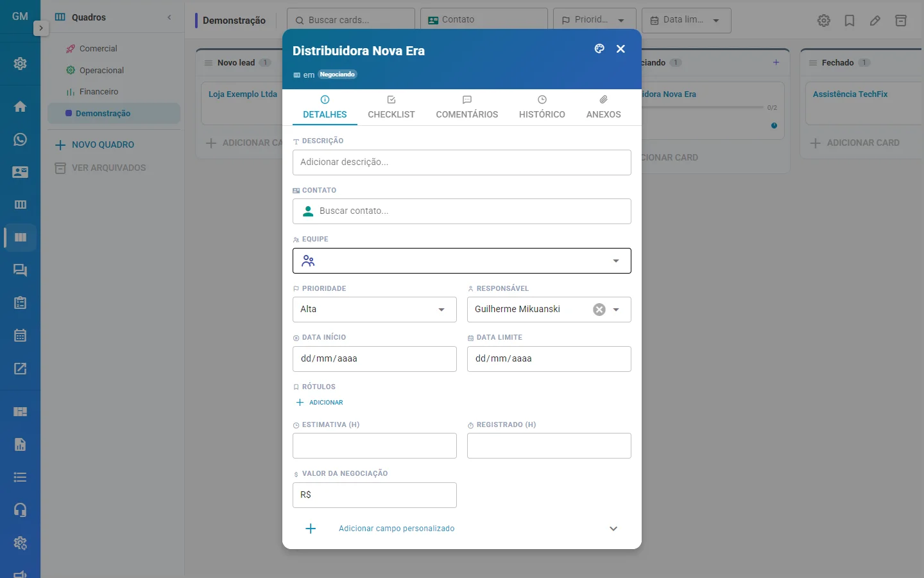This screenshot has width=924, height=578.
Task: Click Novo Quadro button
Action: pyautogui.click(x=95, y=145)
